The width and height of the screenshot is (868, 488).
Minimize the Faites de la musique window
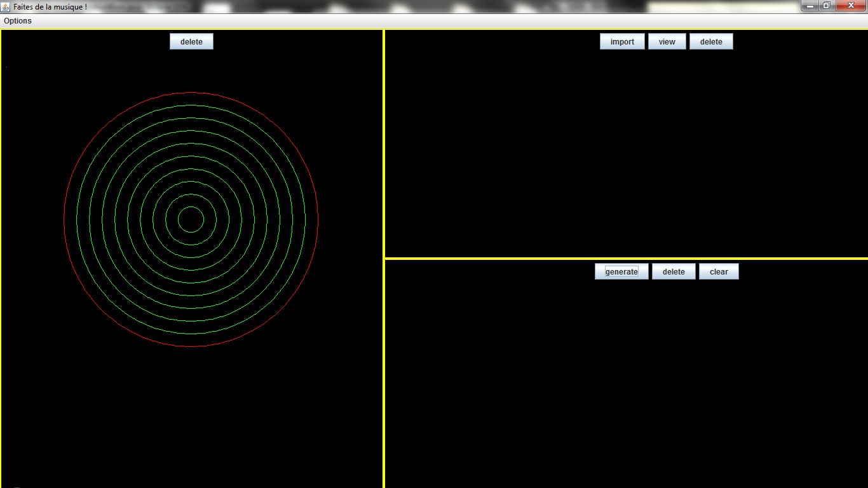809,6
